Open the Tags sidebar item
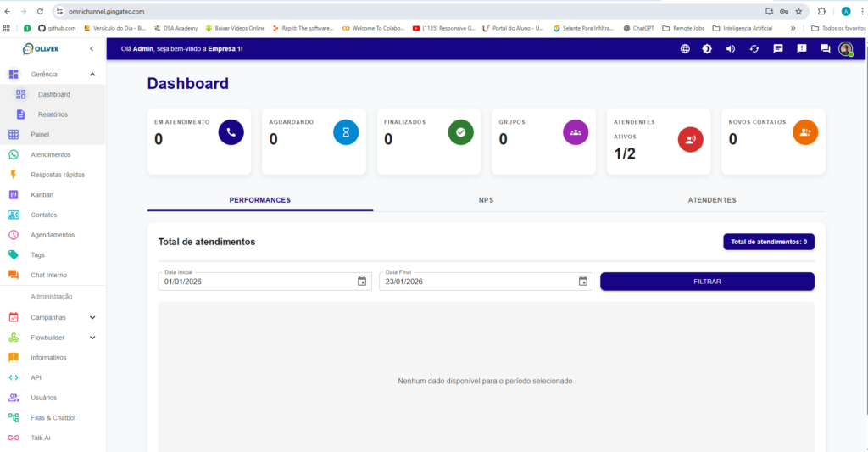The image size is (868, 452). (38, 255)
